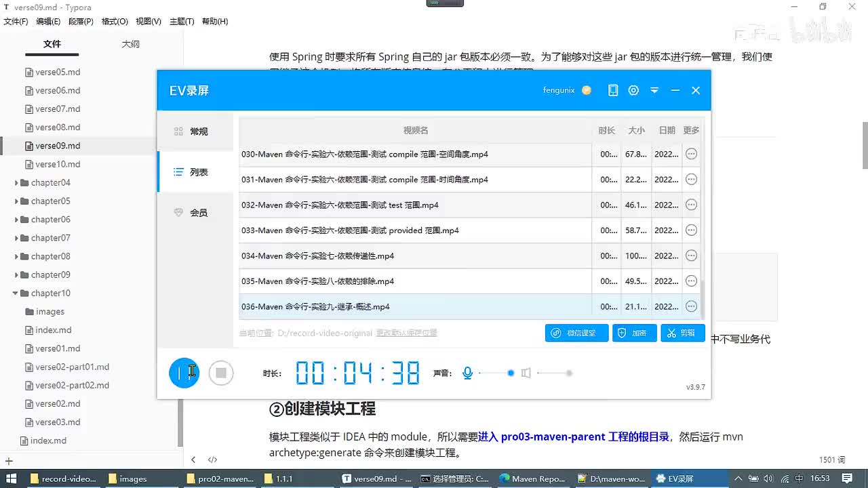Click the 加密 button
The image size is (868, 488).
click(634, 333)
